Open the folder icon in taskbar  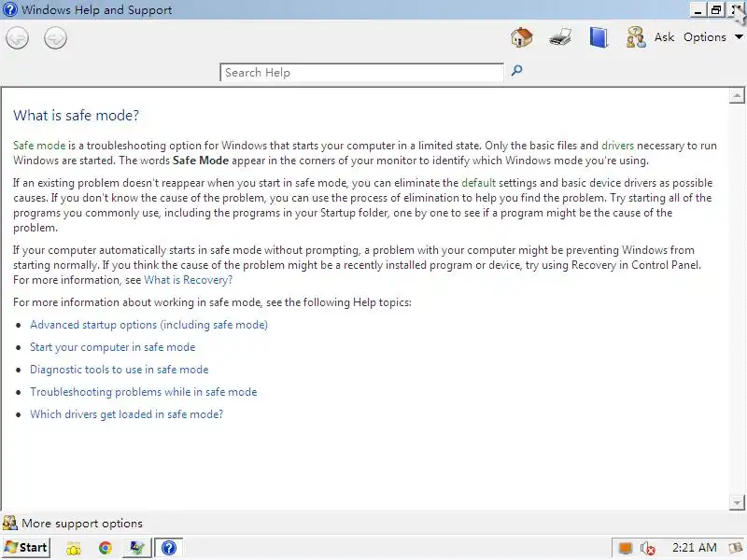[74, 549]
